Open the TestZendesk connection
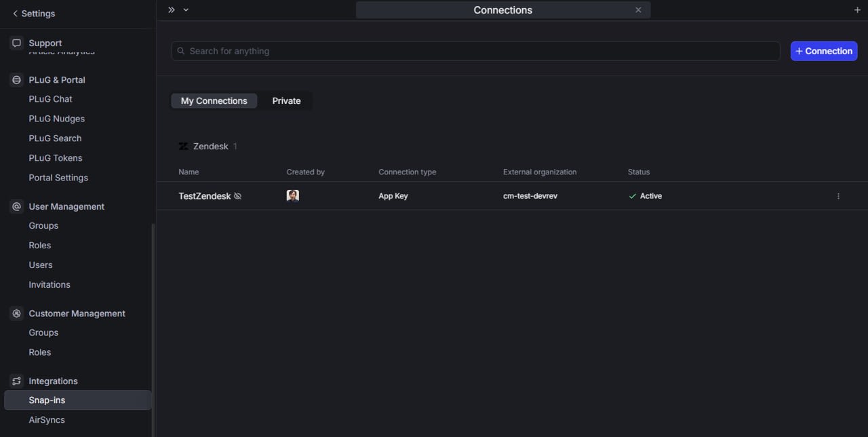Viewport: 868px width, 437px height. coord(204,196)
